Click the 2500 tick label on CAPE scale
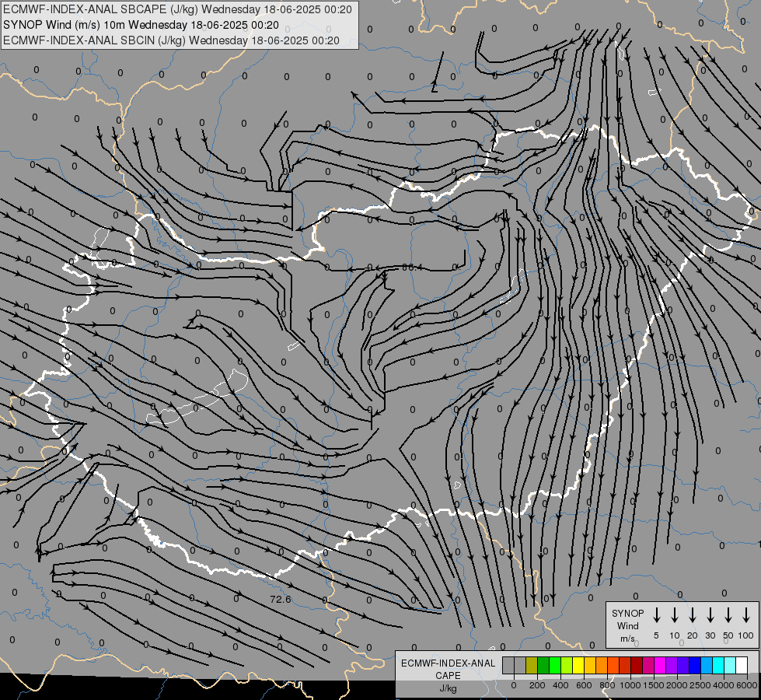The width and height of the screenshot is (761, 700). coord(700,685)
